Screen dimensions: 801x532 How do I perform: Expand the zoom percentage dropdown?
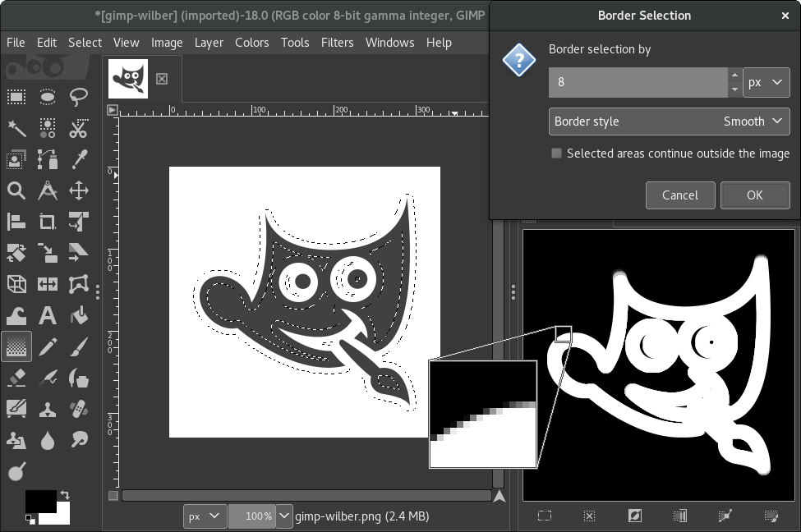[x=284, y=516]
